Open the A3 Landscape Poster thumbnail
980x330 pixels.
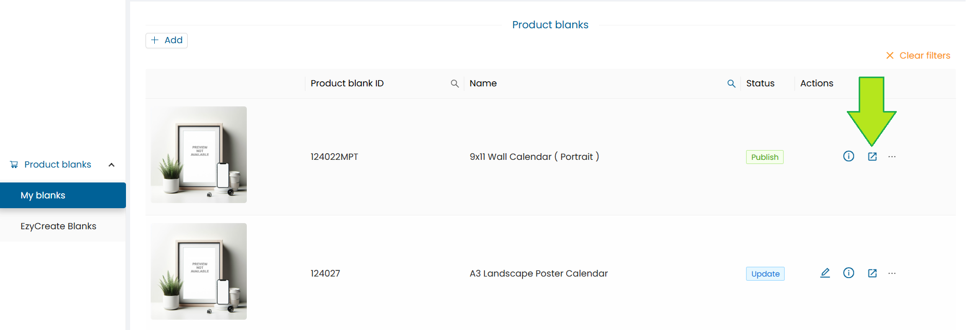[198, 271]
